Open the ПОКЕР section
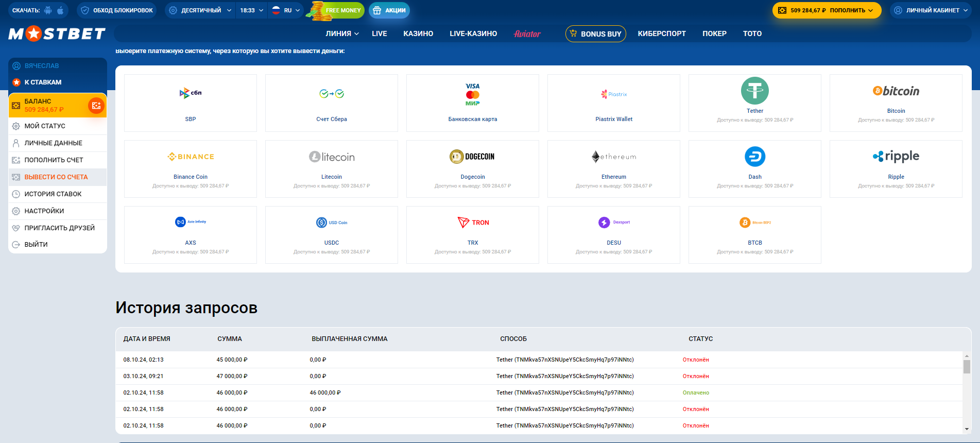The image size is (980, 443). (714, 33)
